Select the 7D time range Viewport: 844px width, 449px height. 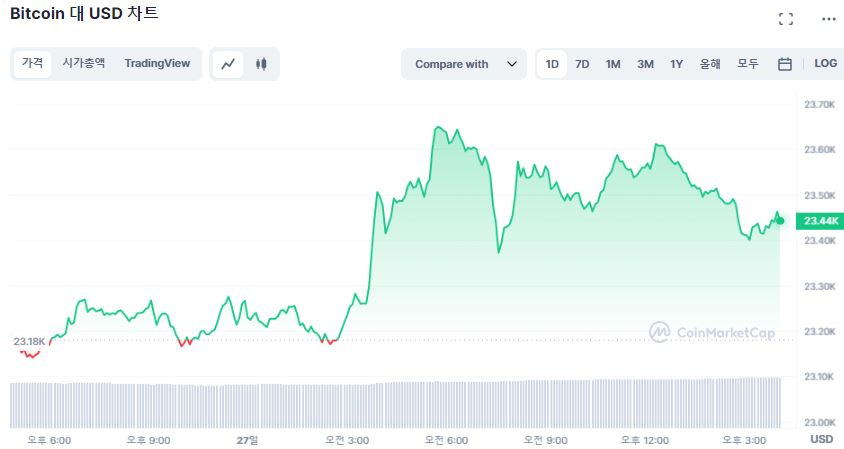tap(582, 64)
